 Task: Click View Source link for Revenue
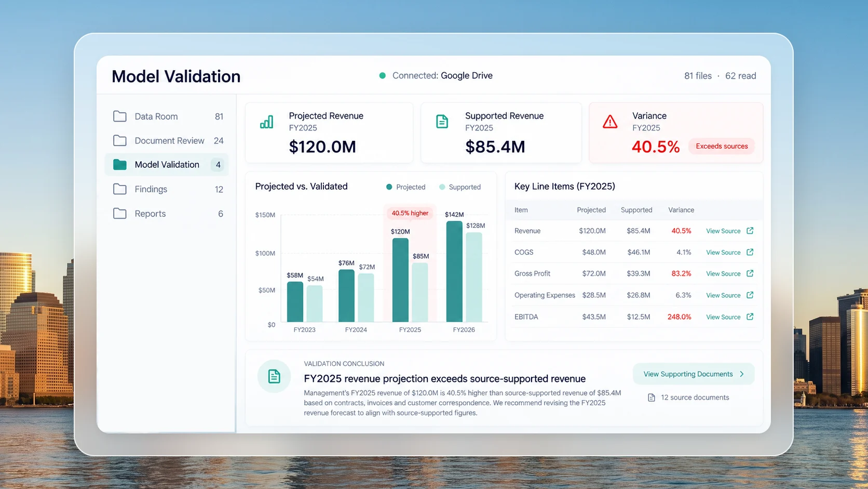(723, 231)
